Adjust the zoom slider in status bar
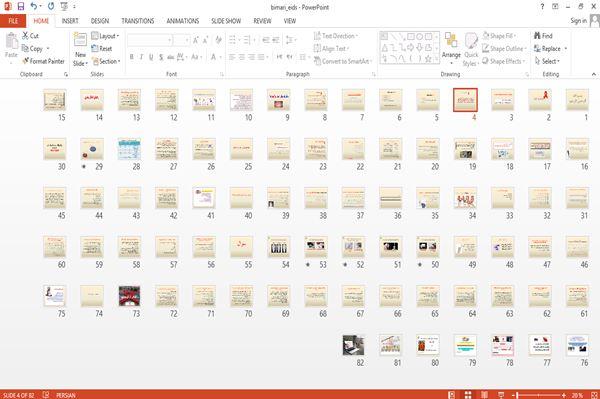Image resolution: width=600 pixels, height=399 pixels. click(538, 395)
